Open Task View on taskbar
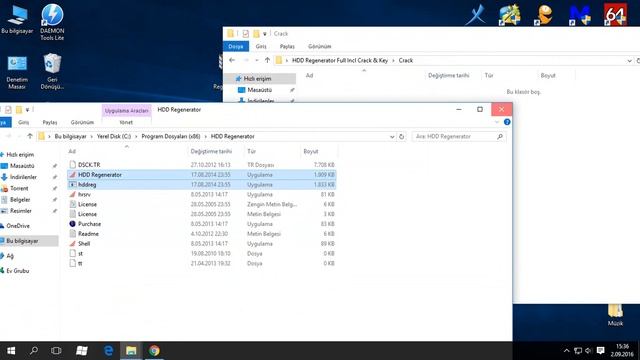640x360 pixels. [x=56, y=351]
